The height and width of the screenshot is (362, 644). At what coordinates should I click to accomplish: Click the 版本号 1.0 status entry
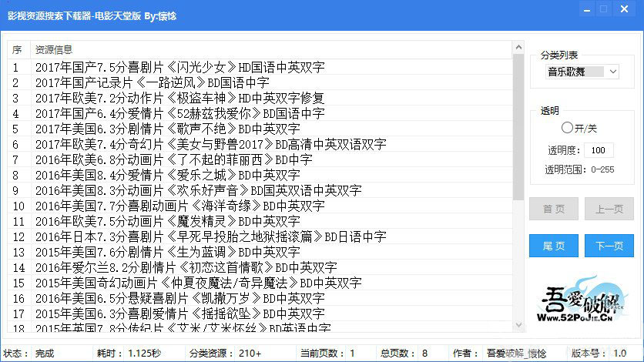[599, 354]
